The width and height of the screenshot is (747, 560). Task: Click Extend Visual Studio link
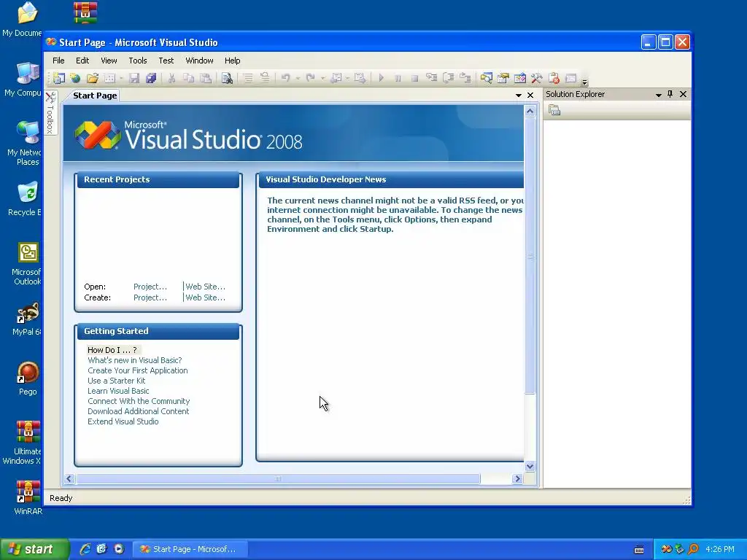pyautogui.click(x=123, y=421)
